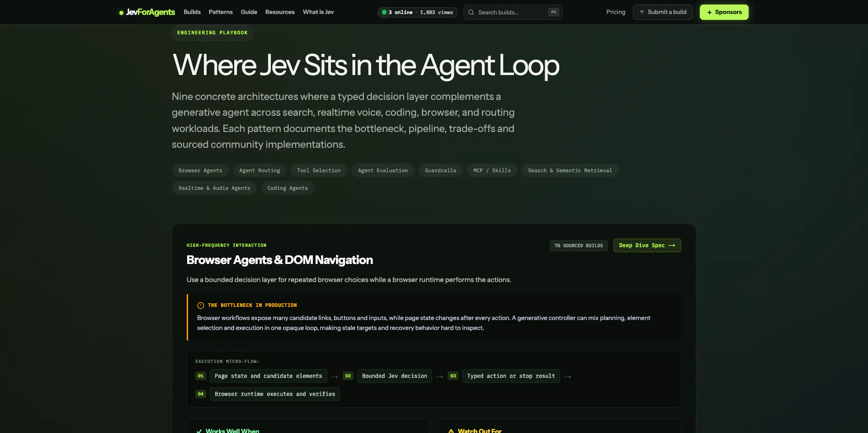Click the 'Execution Micro-Flow:' label
This screenshot has height=433, width=868.
pos(227,362)
